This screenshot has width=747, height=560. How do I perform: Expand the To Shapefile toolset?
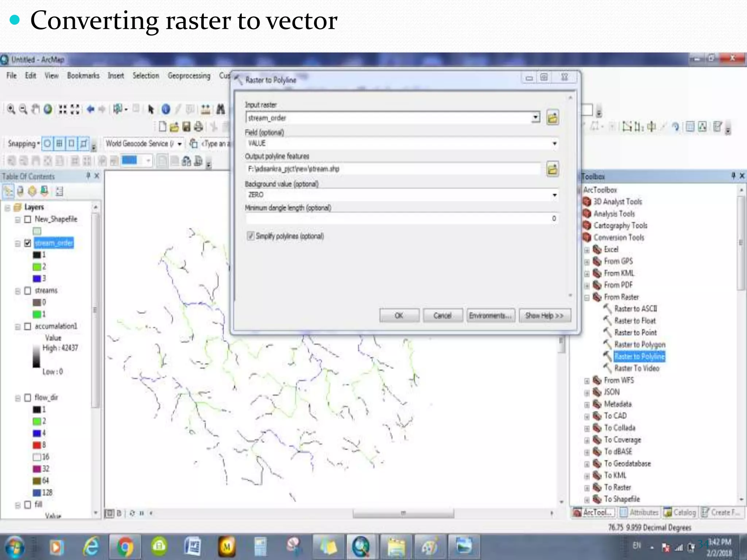(587, 499)
